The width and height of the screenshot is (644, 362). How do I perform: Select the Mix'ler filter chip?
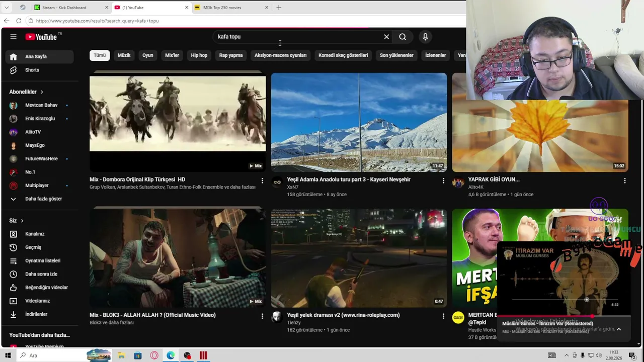[x=172, y=55]
